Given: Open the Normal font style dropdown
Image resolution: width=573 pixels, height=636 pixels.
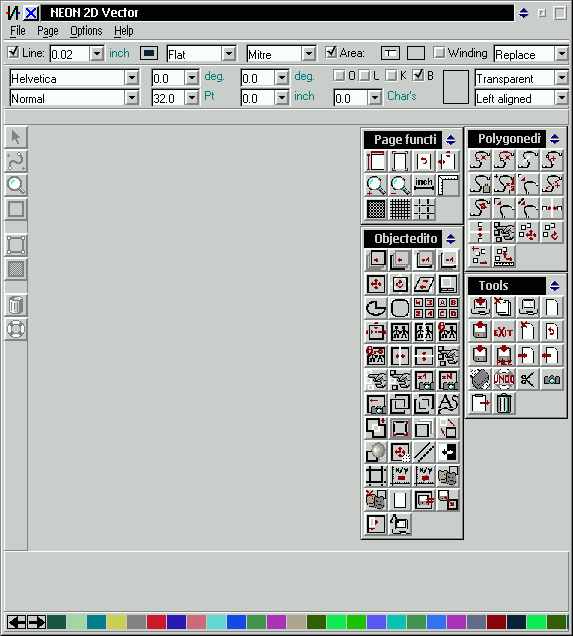Looking at the screenshot, I should pos(132,98).
